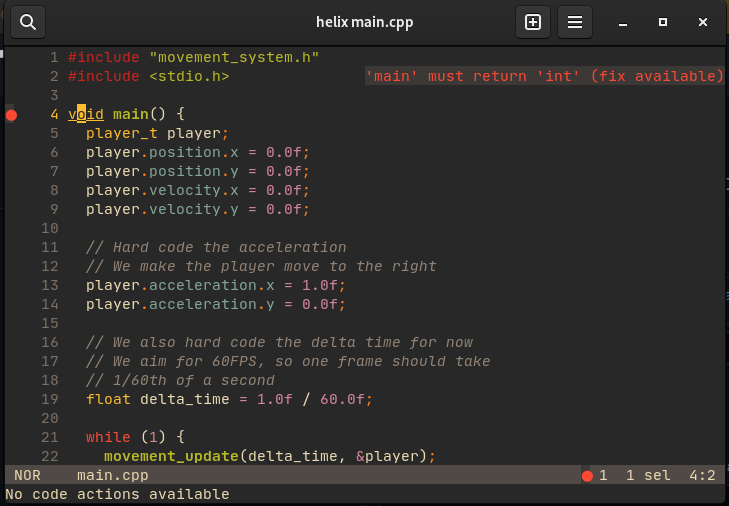Click the 'main must return int' diagnostic message
The width and height of the screenshot is (729, 506).
coord(544,76)
